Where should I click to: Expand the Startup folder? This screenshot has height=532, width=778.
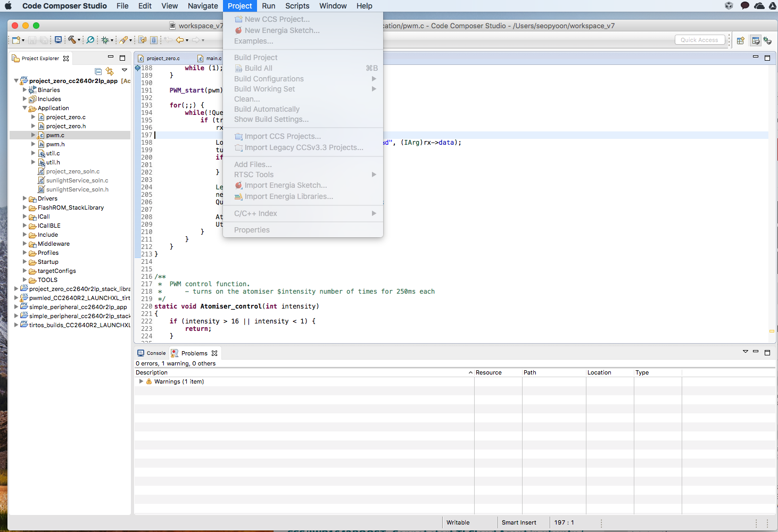click(24, 262)
